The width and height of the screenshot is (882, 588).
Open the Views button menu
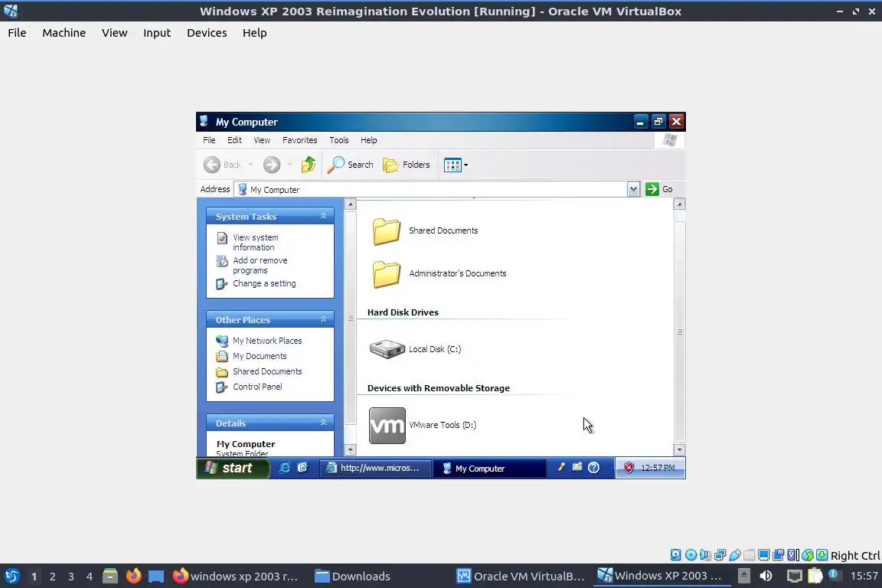(456, 165)
